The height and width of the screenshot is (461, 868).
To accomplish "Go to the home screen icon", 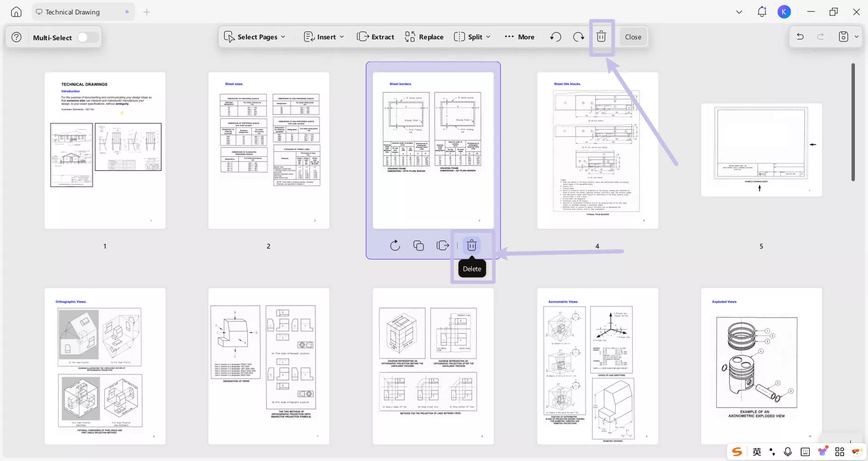I will point(16,12).
